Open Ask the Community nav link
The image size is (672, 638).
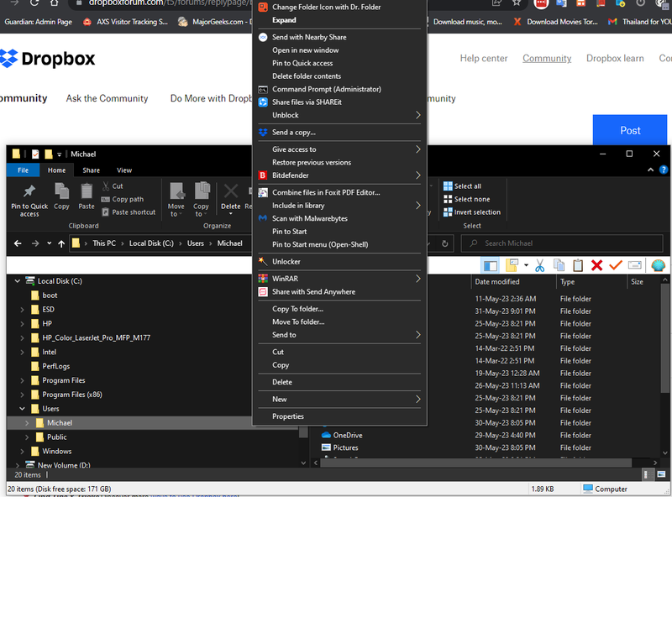pos(107,98)
